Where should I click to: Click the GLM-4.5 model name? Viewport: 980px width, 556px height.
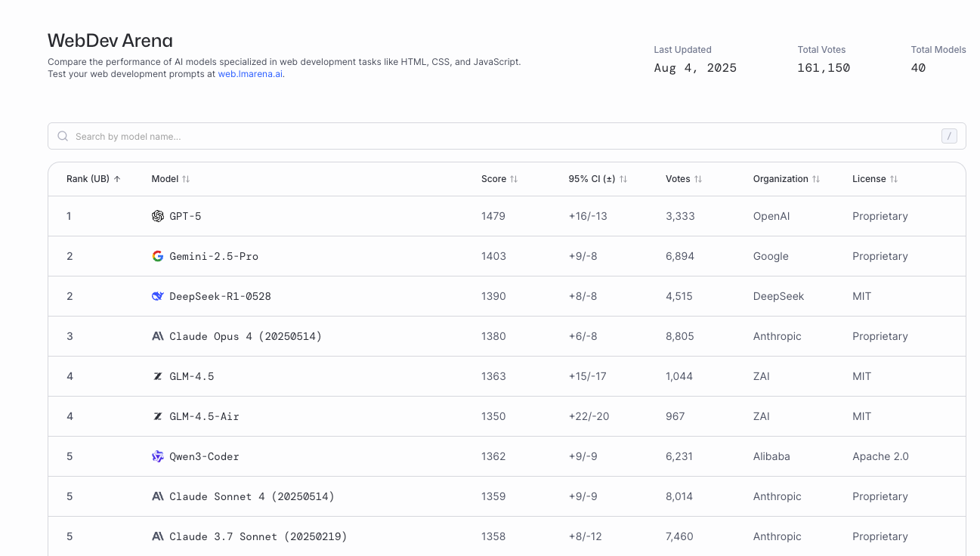(192, 376)
